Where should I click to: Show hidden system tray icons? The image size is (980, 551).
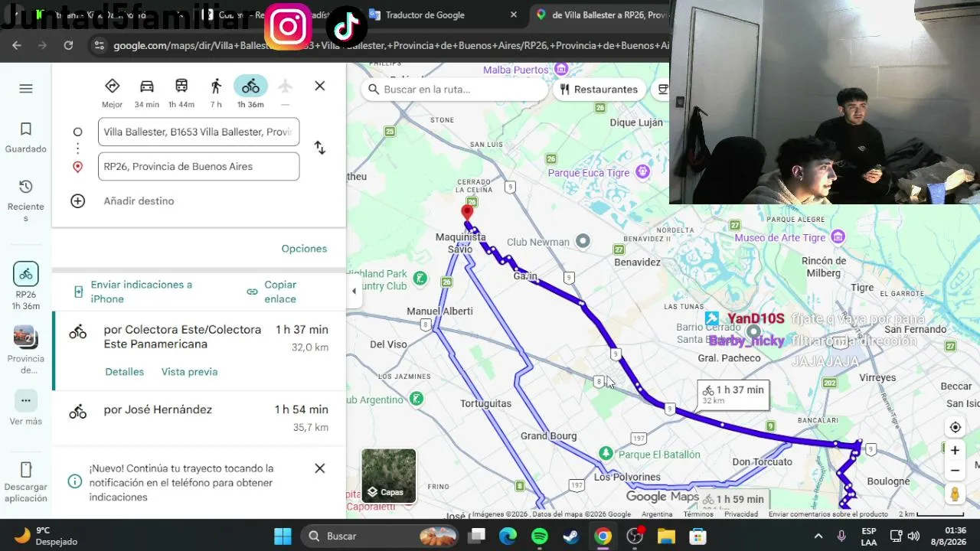[818, 536]
